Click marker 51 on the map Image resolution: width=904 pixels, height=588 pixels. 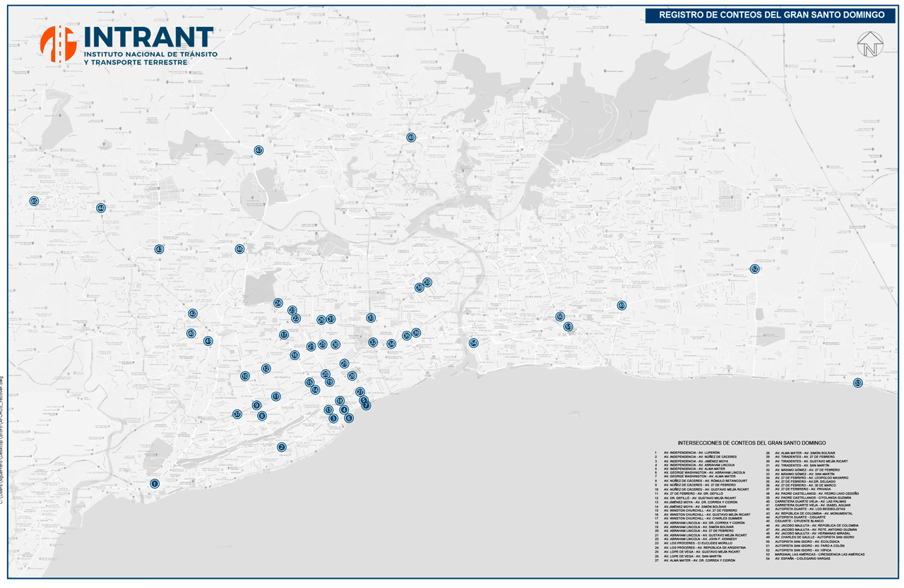568,327
